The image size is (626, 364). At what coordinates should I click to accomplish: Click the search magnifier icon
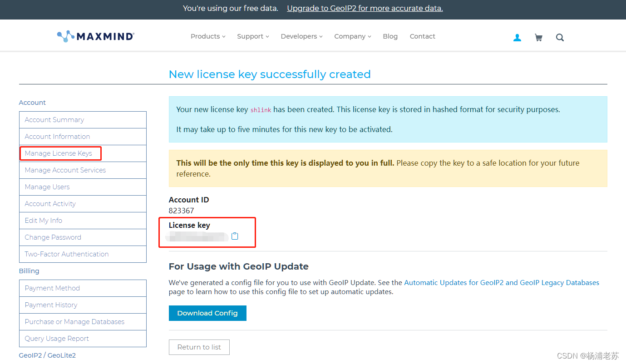(x=560, y=38)
